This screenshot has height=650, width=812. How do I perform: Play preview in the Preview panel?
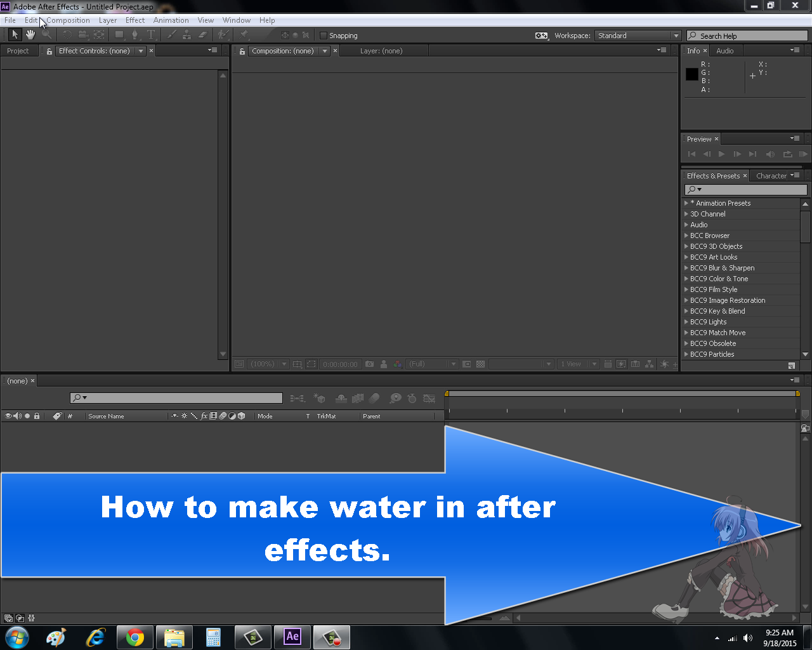tap(722, 154)
